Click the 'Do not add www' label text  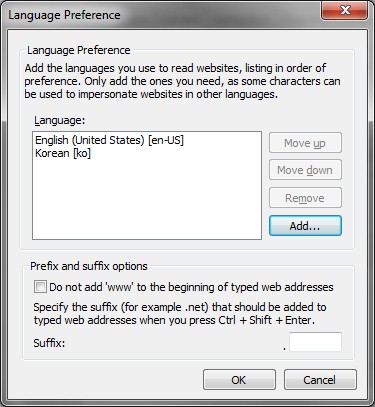[191, 287]
